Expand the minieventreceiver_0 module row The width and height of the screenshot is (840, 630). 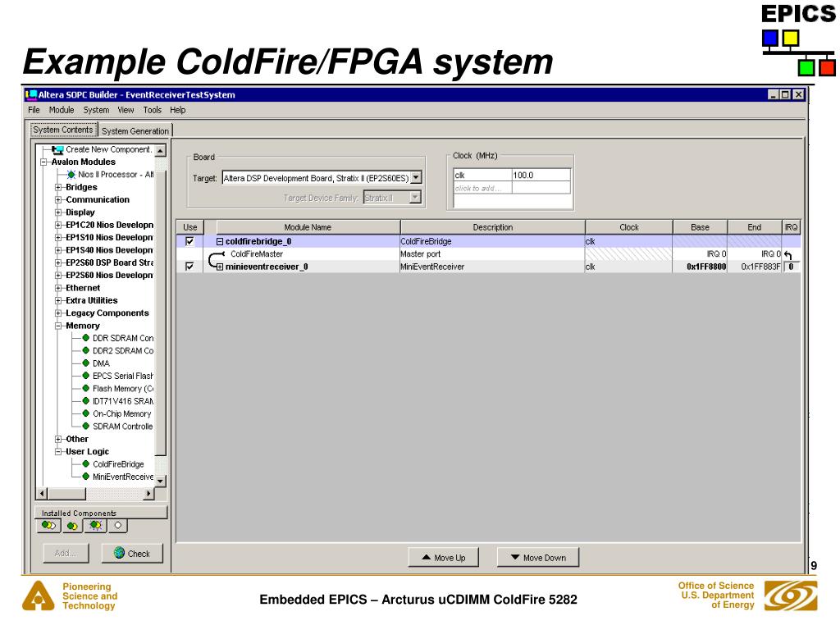tap(220, 267)
